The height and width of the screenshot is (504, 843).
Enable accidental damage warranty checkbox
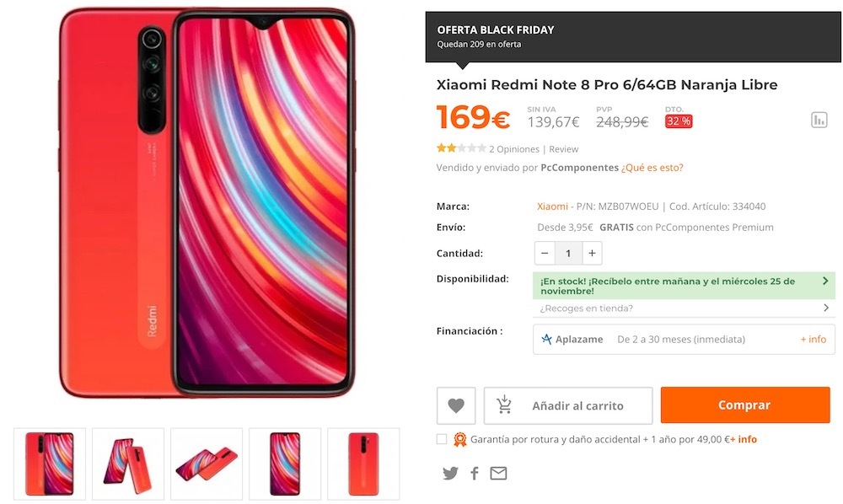442,439
